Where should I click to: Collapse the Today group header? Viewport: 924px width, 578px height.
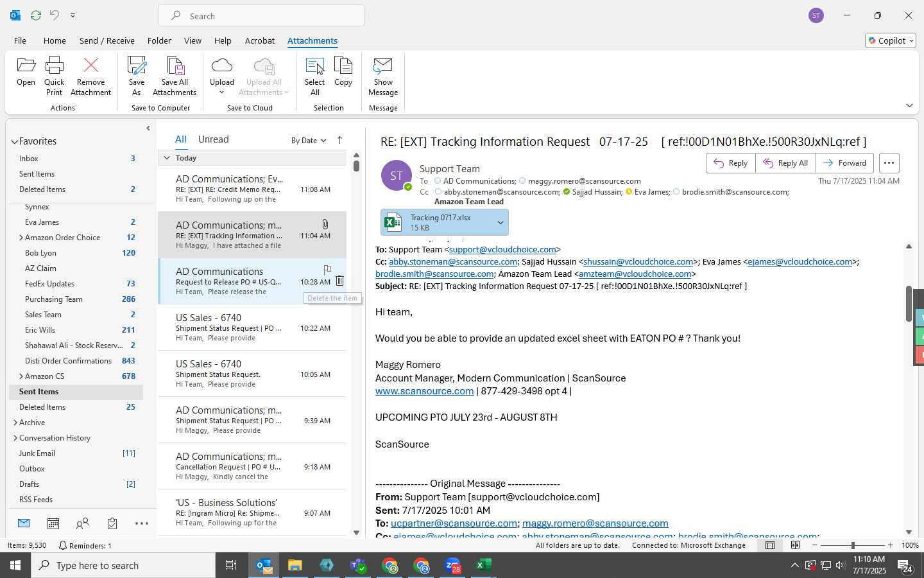click(167, 158)
